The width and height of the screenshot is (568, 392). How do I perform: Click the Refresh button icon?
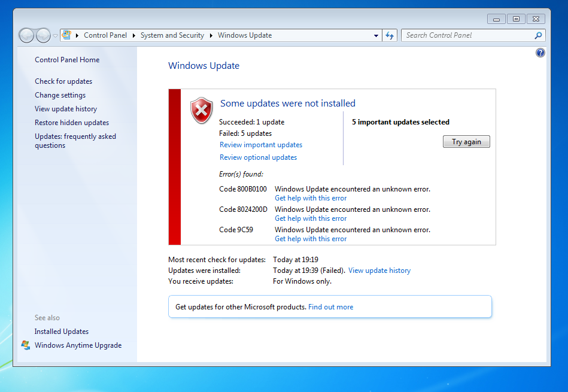[x=390, y=35]
